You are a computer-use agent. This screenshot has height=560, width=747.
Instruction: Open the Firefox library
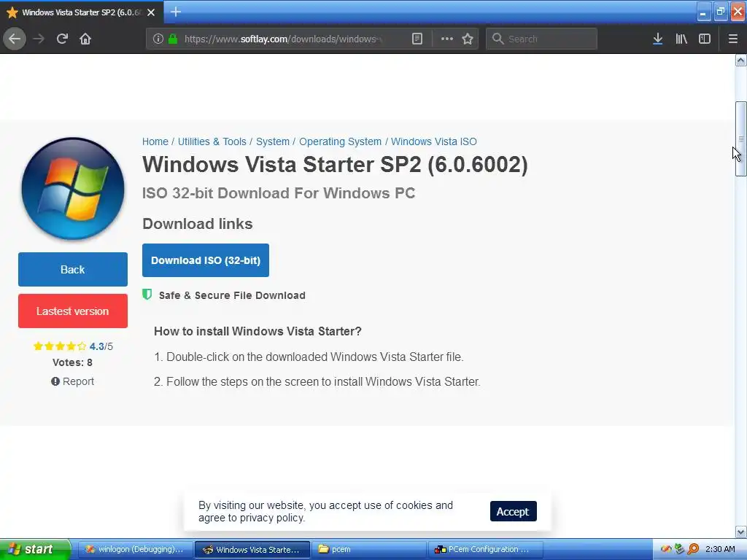click(681, 39)
